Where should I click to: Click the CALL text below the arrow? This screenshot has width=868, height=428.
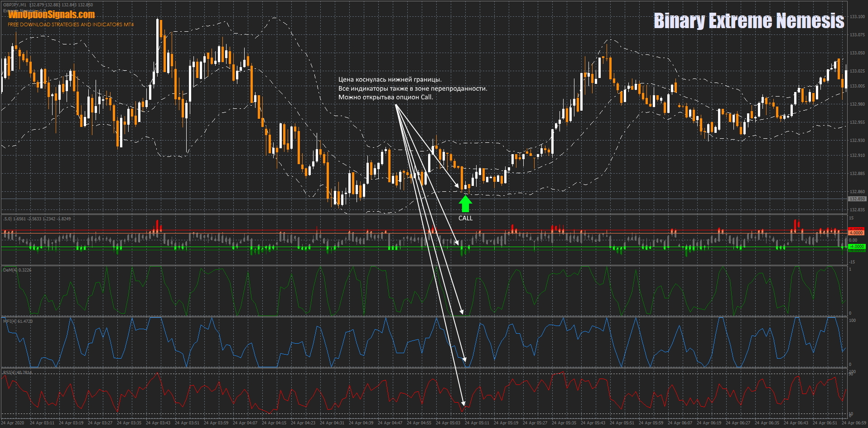click(465, 218)
